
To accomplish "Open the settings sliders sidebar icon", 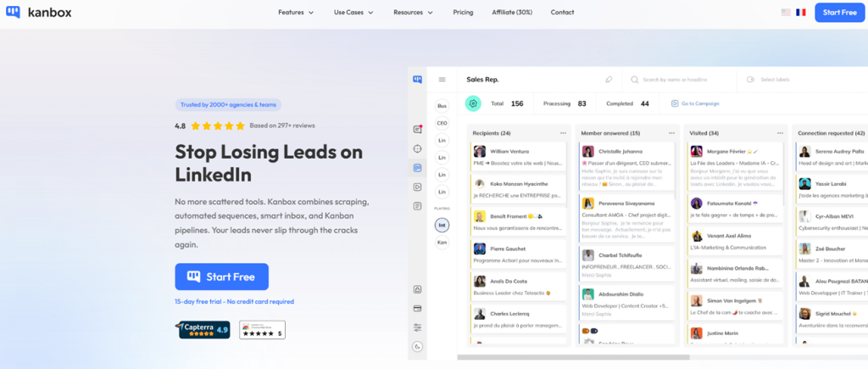I will tap(417, 327).
